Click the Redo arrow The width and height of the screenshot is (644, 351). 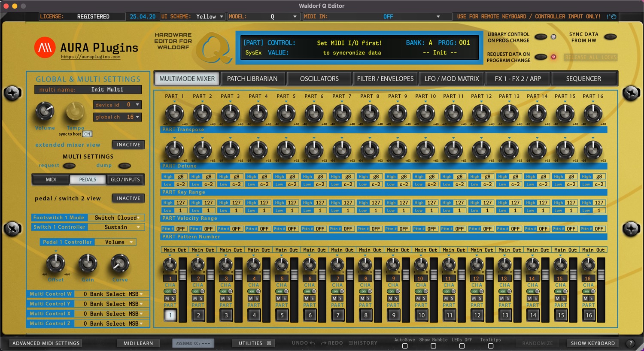(324, 343)
